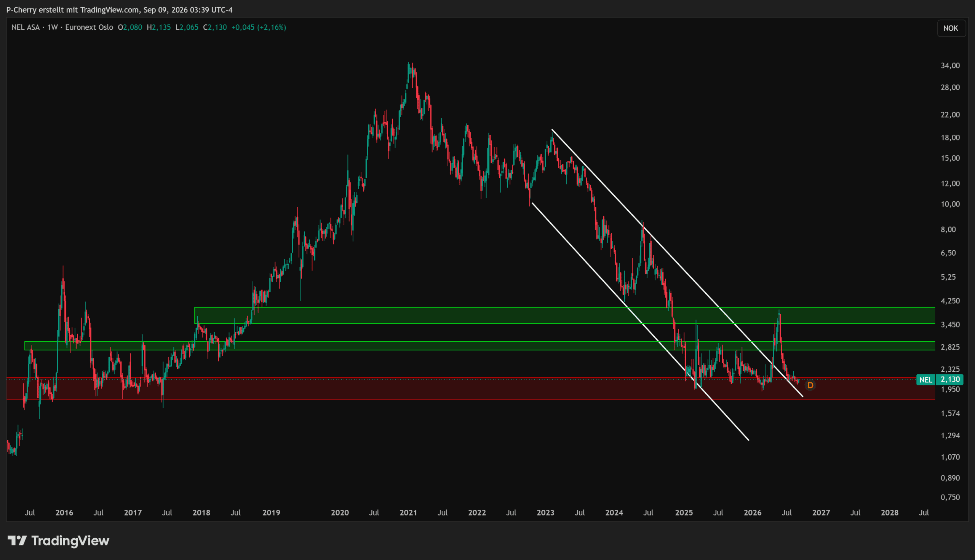Click the lower green resistance band

coord(480,346)
